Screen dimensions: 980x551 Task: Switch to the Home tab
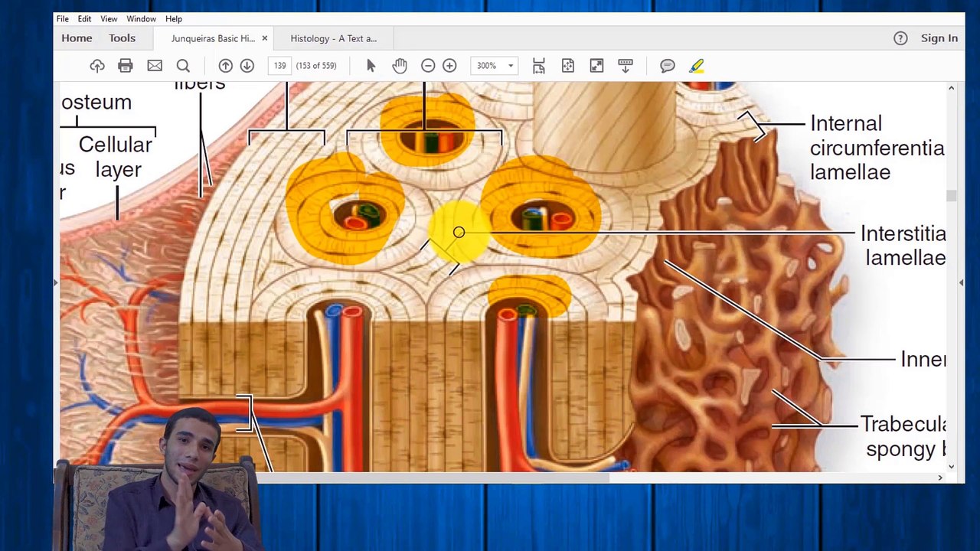pos(77,38)
